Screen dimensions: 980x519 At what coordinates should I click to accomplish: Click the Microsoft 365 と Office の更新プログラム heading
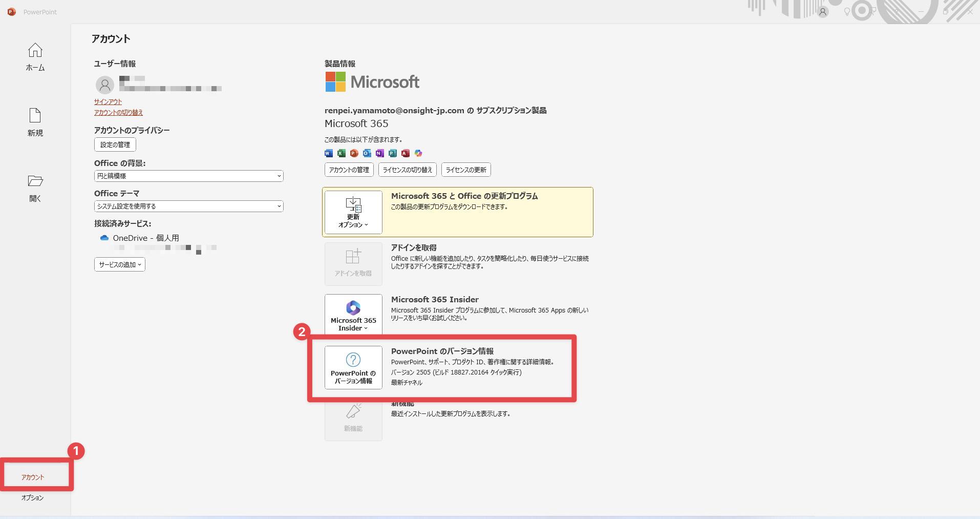pos(464,196)
